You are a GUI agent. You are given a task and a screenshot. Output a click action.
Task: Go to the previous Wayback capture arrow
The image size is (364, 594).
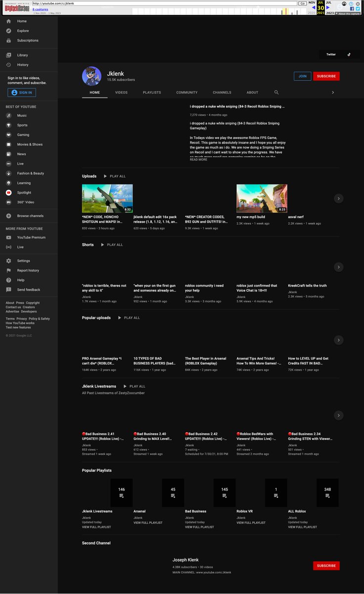(314, 7)
